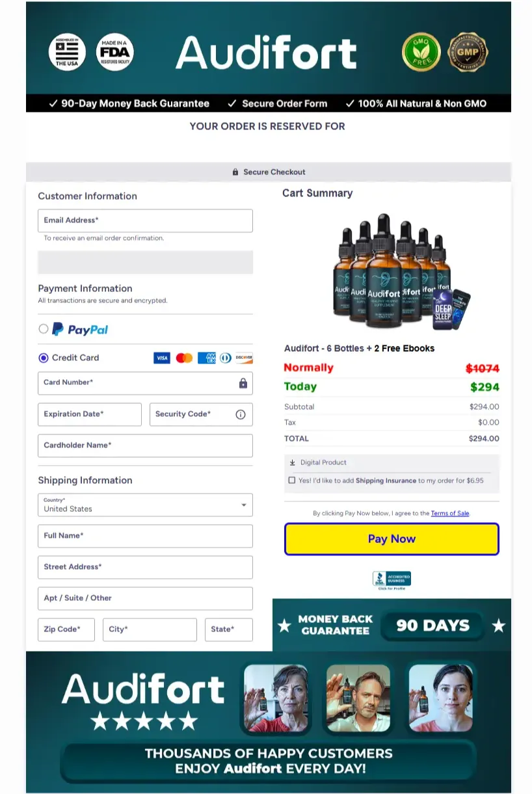Select the Credit Card radio button

pos(44,358)
